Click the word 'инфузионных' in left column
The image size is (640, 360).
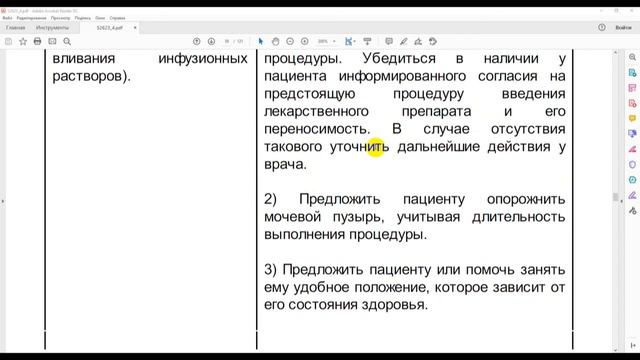[x=203, y=58]
